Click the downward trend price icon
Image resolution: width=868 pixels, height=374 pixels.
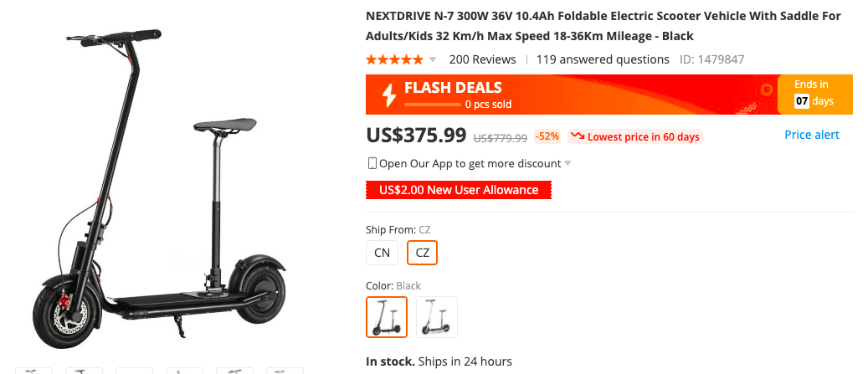coord(577,136)
